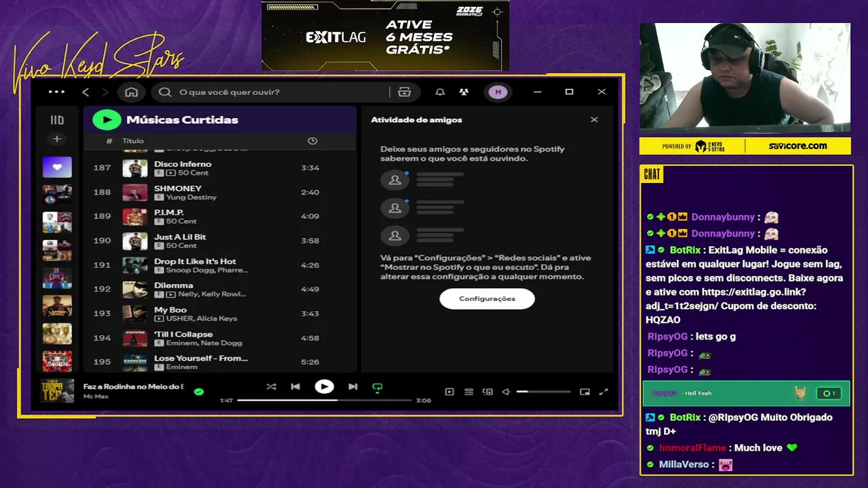Click the ExitLag banner advertisement
Viewport: 868px width, 488px height.
point(385,35)
